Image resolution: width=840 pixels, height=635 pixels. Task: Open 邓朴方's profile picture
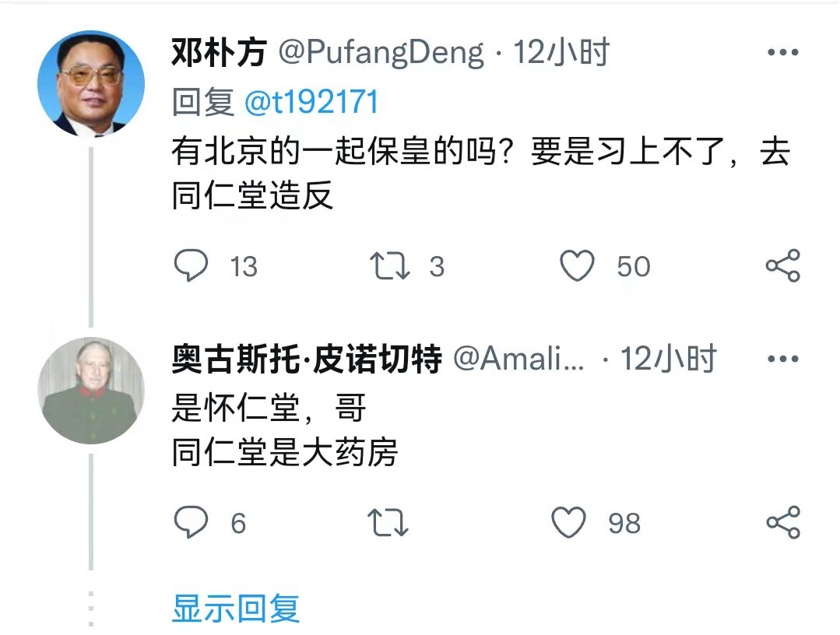coord(91,84)
